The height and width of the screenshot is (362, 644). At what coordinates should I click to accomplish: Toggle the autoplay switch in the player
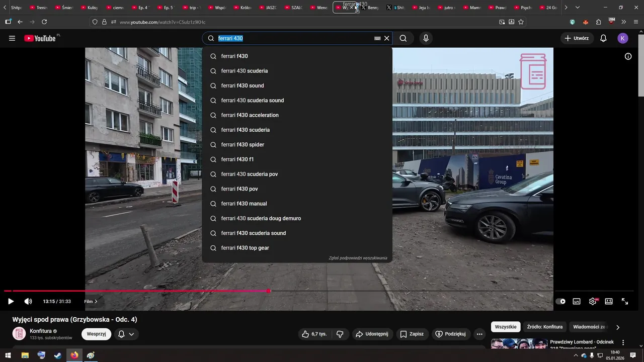point(560,301)
